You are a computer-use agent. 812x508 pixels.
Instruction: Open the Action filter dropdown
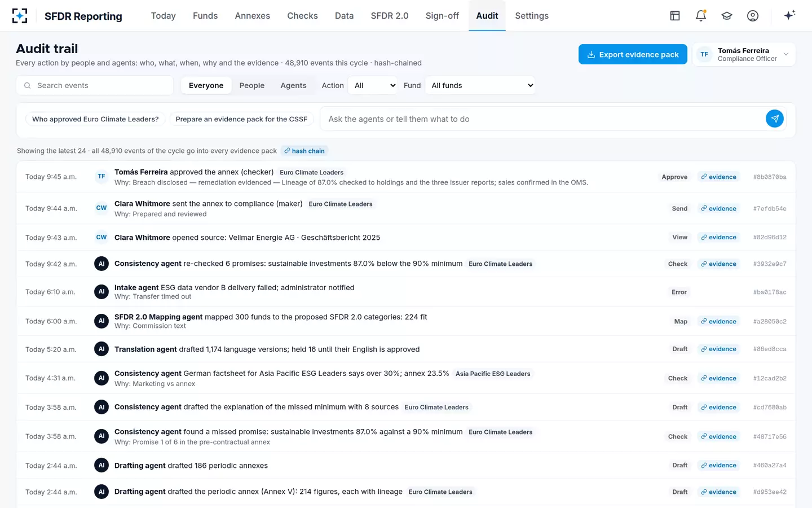373,85
